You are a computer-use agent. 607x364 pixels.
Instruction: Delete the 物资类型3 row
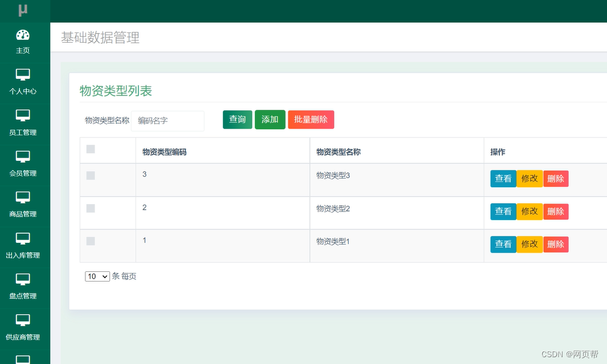(556, 179)
